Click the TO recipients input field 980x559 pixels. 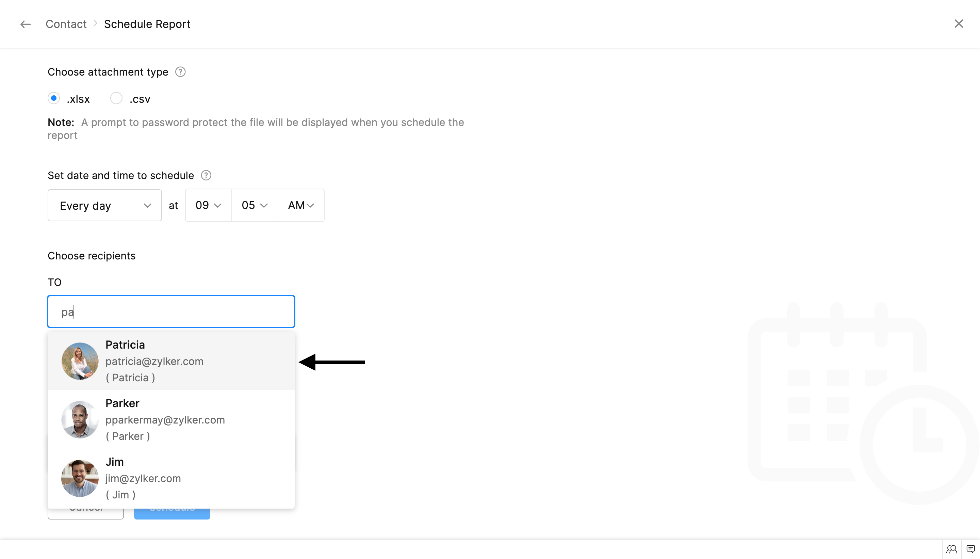point(171,312)
